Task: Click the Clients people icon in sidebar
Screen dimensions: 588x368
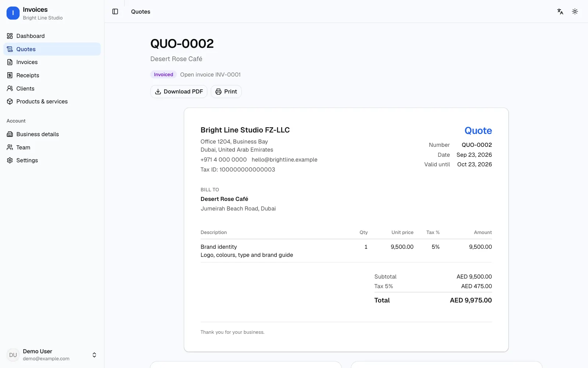Action: pos(10,89)
